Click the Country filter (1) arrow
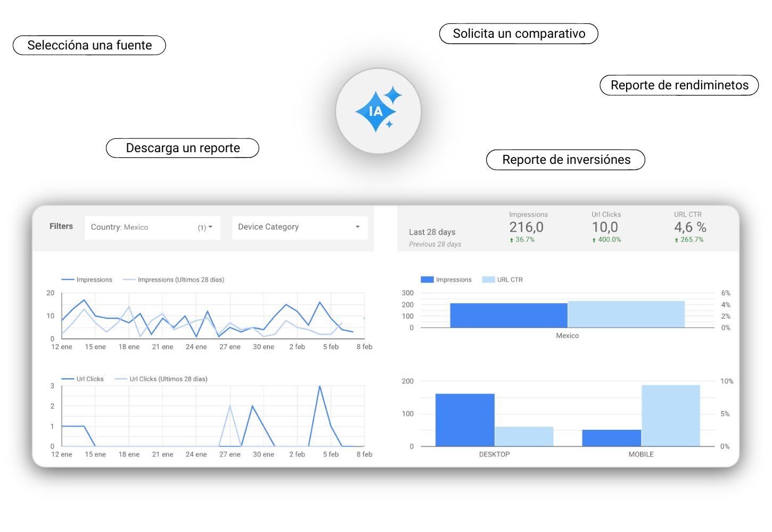Screen dimensions: 772x532 [x=210, y=227]
